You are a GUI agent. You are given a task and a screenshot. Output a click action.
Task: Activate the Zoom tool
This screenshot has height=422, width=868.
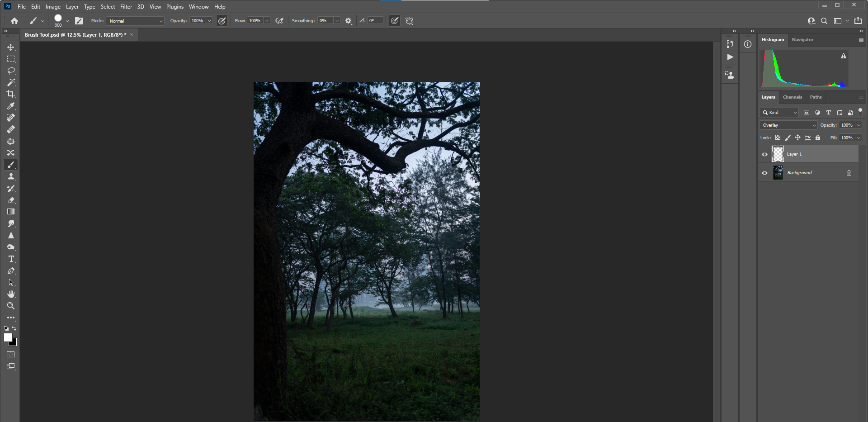[x=11, y=306]
